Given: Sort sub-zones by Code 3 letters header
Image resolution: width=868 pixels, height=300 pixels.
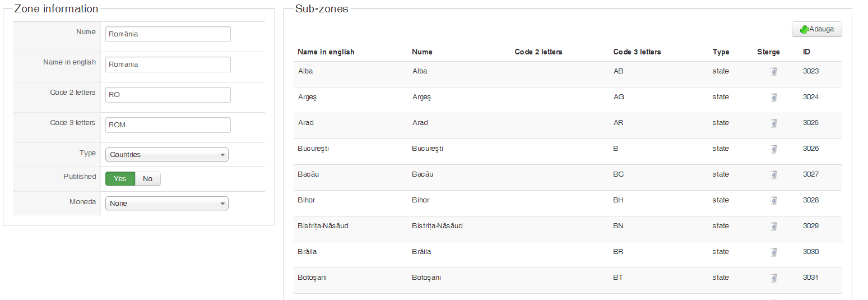Looking at the screenshot, I should coord(637,52).
